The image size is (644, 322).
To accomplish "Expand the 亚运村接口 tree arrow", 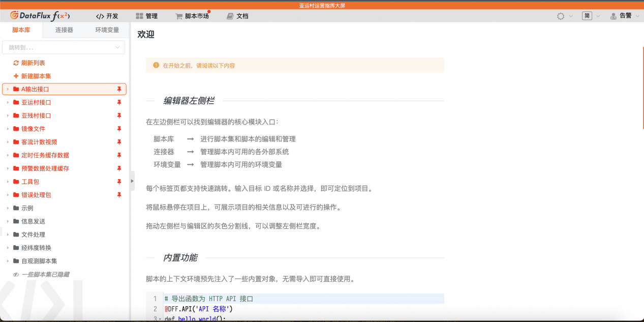I will [8, 102].
